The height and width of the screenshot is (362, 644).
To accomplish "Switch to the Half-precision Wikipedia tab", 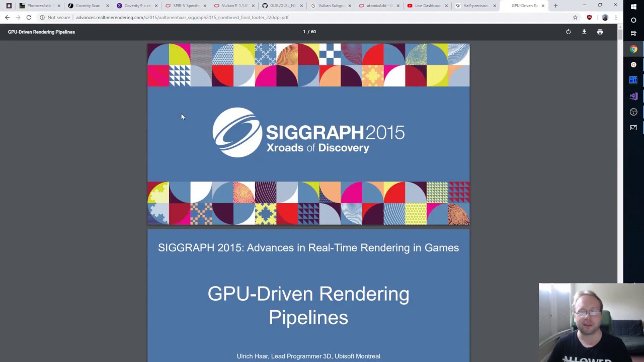I will pyautogui.click(x=475, y=6).
